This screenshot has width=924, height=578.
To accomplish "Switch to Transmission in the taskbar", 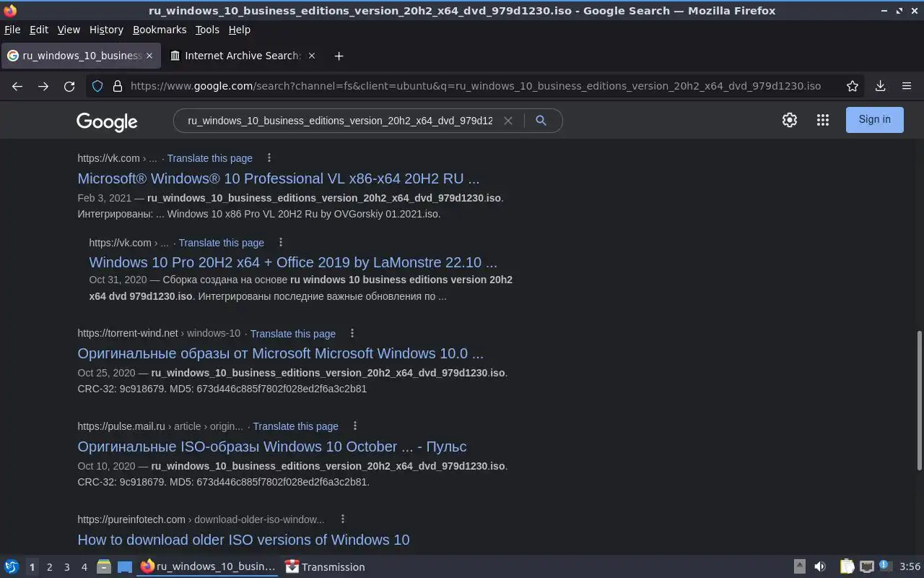I will click(325, 567).
